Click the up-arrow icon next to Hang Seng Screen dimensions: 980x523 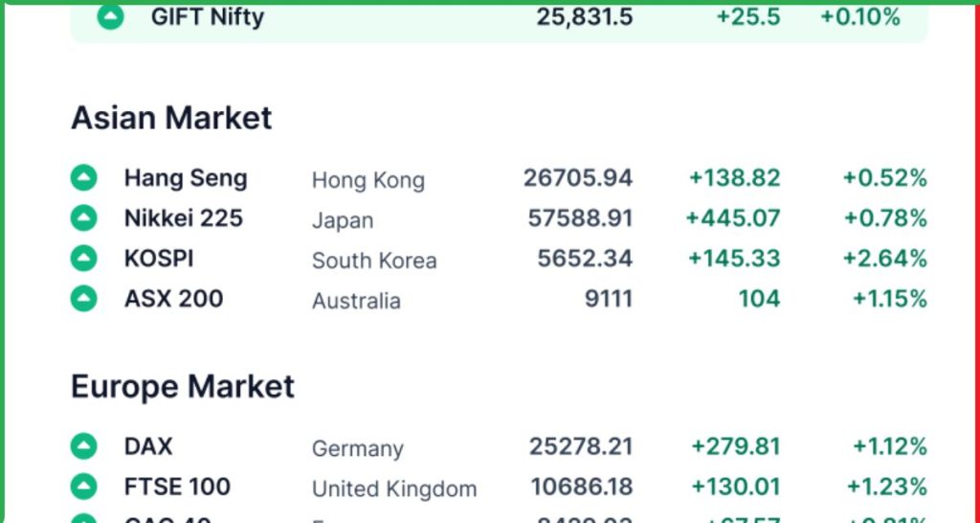pyautogui.click(x=84, y=178)
